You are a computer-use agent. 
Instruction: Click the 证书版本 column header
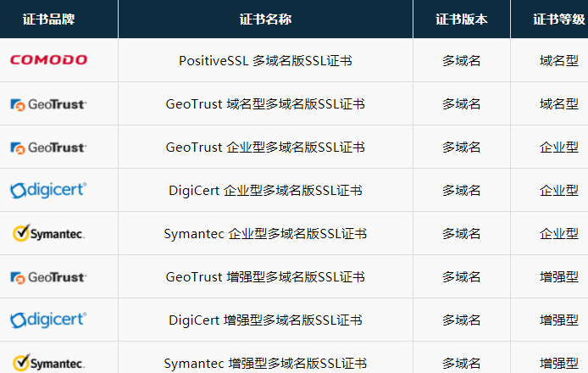(462, 19)
